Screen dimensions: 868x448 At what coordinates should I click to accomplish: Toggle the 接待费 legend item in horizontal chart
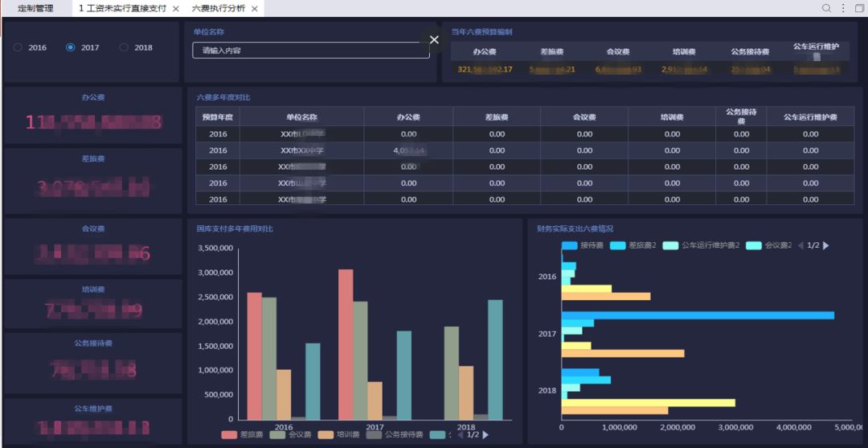click(x=583, y=245)
